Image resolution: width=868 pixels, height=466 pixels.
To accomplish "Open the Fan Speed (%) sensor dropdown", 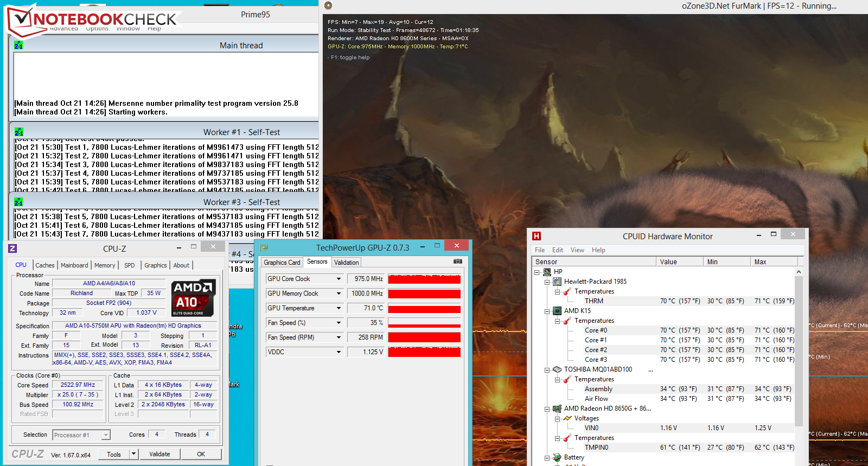I will pos(339,323).
